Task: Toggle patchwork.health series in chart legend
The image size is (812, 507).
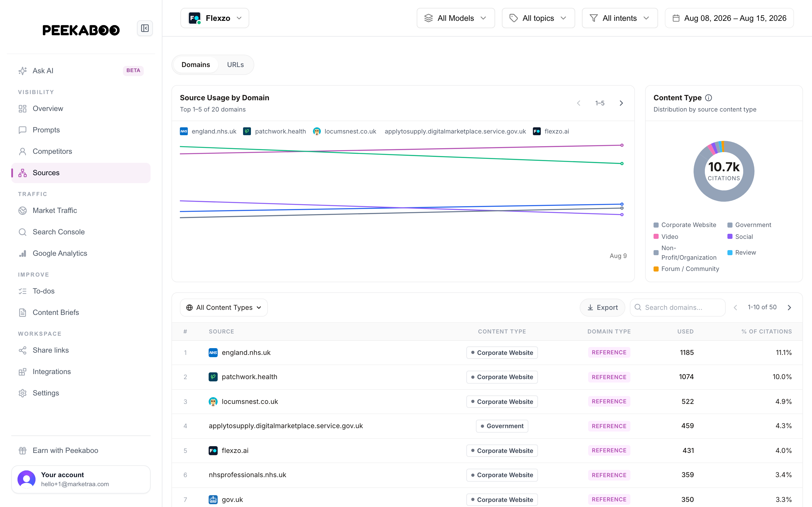Action: [x=274, y=131]
